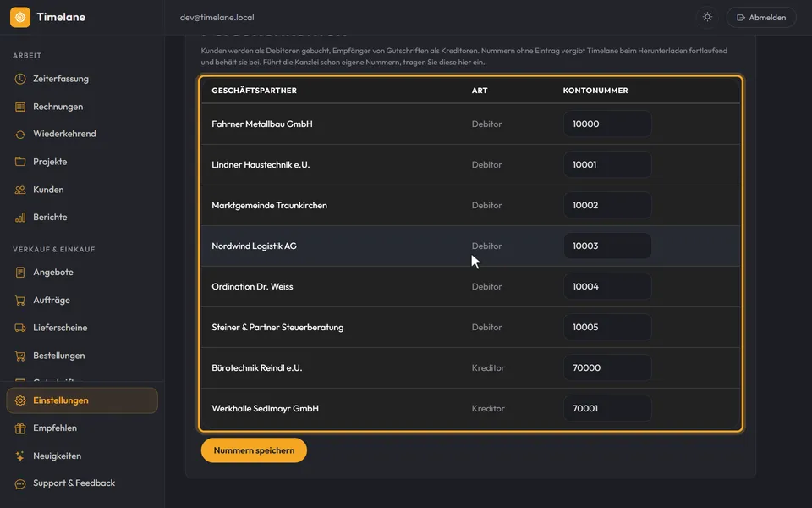
Task: Focus Kontonummer field for Werkhalle Sedlmayr GmbH
Action: point(607,408)
